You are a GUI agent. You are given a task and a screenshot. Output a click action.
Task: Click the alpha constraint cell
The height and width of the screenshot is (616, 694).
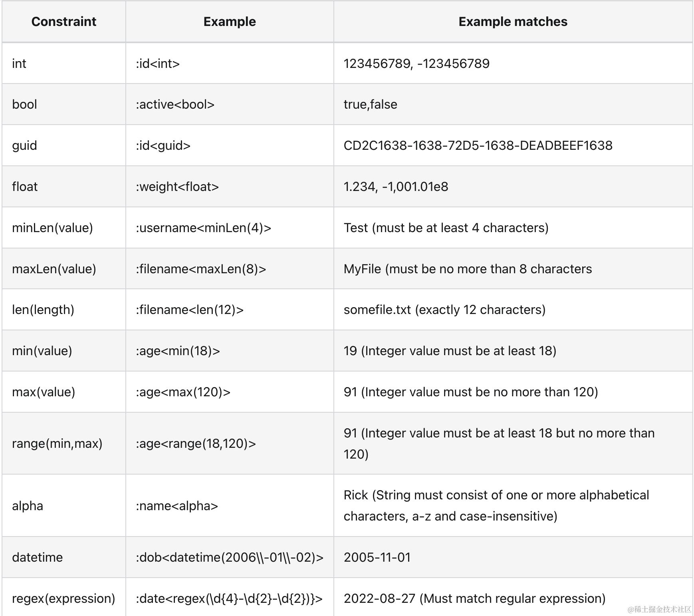[x=28, y=506]
